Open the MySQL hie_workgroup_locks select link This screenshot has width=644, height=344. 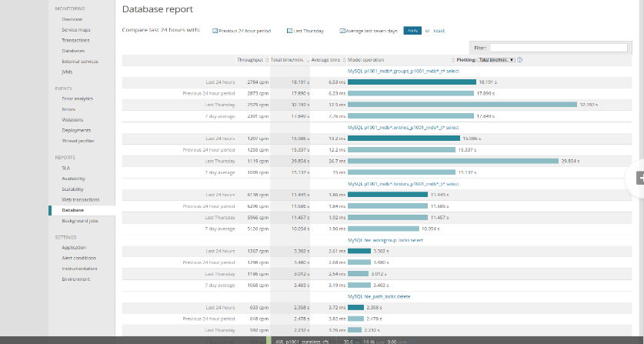coord(385,239)
